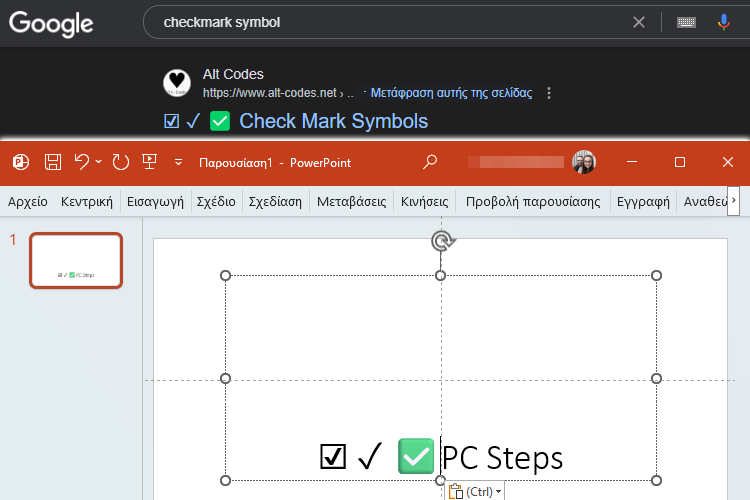
Task: Redo action with the circular arrow icon
Action: click(121, 162)
